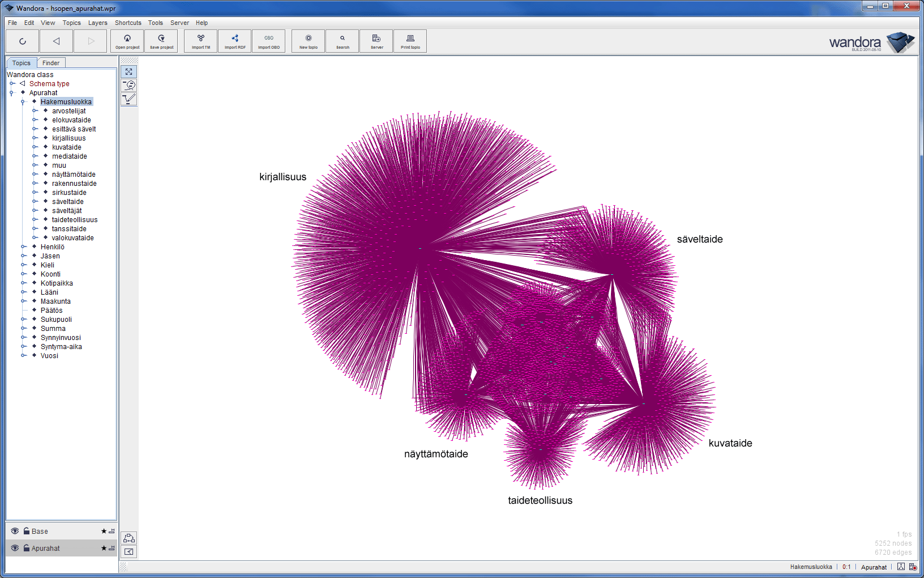924x578 pixels.
Task: Expand the Schema type tree node
Action: pyautogui.click(x=12, y=84)
